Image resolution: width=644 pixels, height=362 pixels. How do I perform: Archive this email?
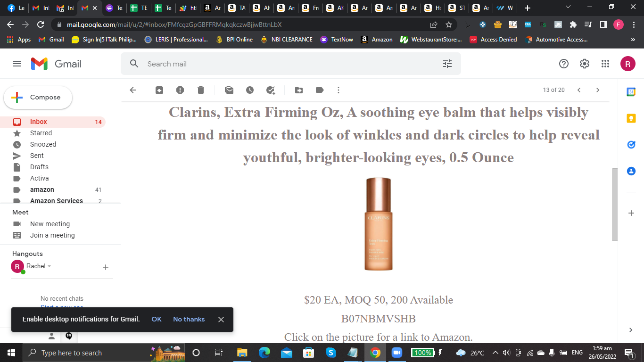coord(159,90)
